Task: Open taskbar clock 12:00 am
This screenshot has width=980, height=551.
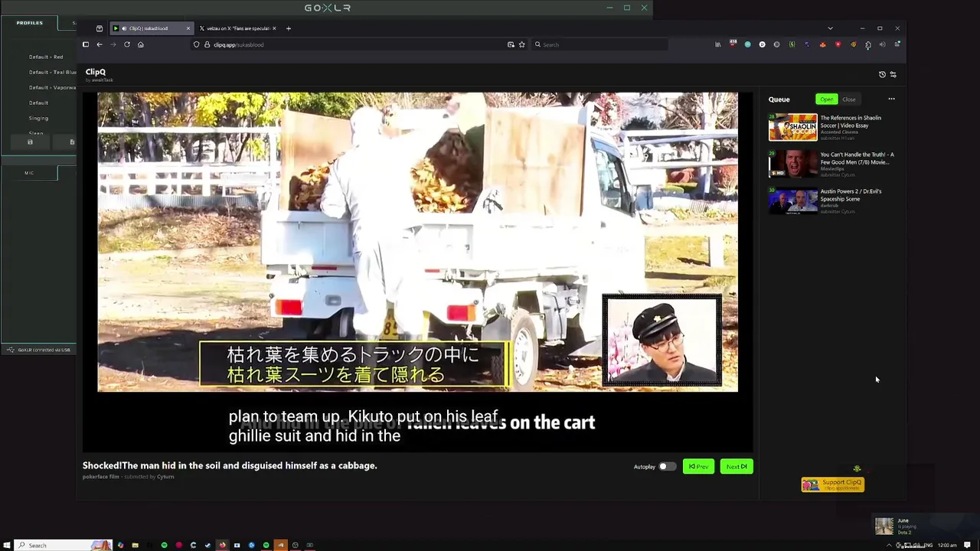Action: click(947, 545)
